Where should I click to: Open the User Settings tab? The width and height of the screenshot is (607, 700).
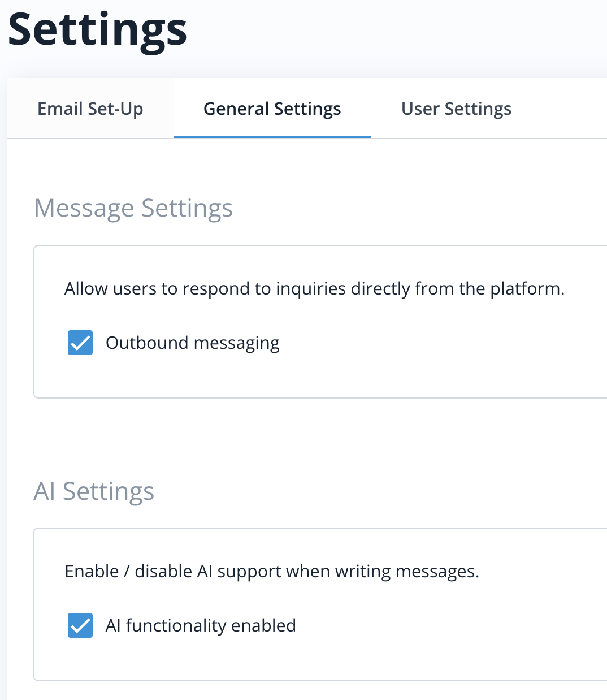(x=456, y=108)
